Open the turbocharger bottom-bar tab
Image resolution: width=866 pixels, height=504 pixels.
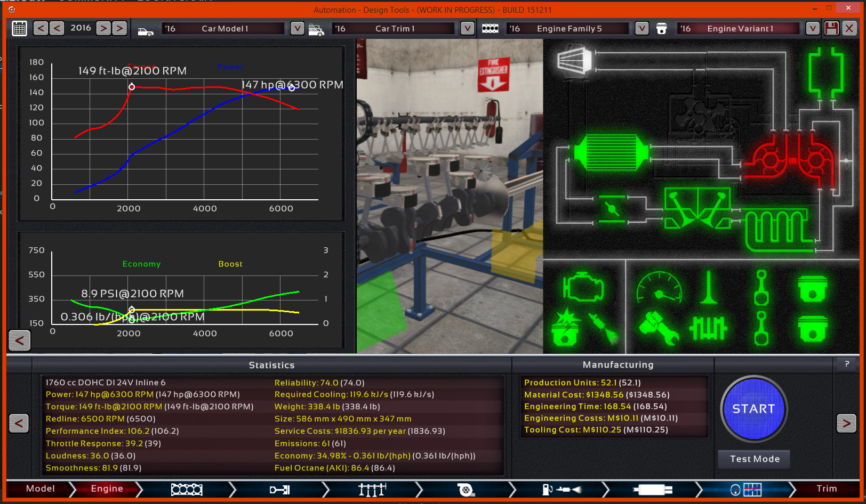point(466,489)
